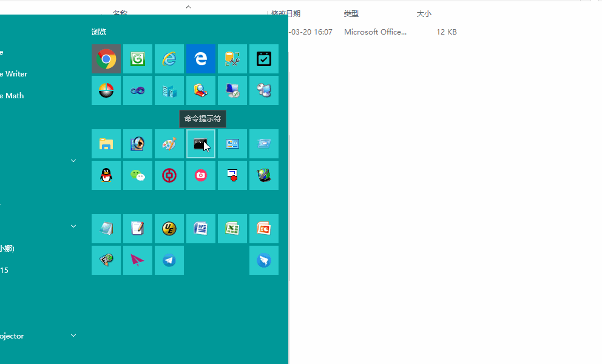The width and height of the screenshot is (602, 364).
Task: Click the 大小 column header
Action: pyautogui.click(x=424, y=13)
